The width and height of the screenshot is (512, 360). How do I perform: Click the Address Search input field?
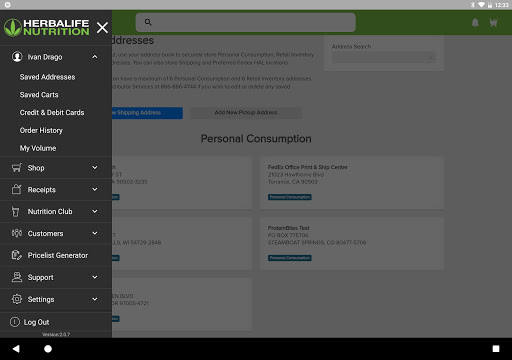[384, 58]
